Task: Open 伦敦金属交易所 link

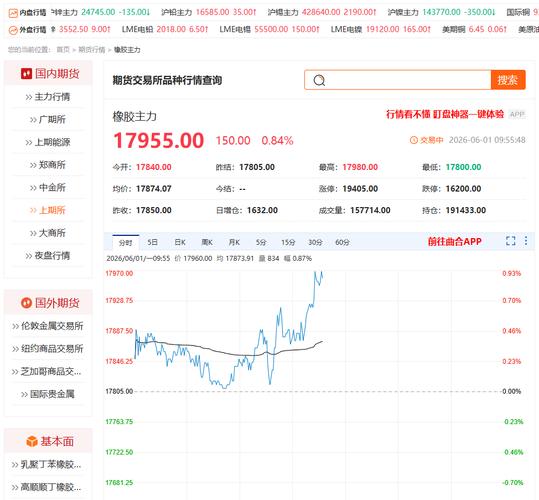Action: point(48,326)
